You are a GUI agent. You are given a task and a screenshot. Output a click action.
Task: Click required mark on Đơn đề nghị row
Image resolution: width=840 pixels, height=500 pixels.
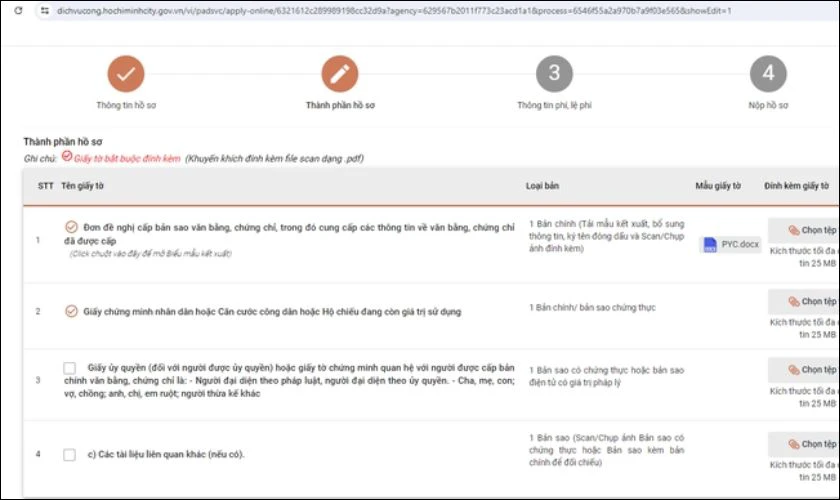(71, 227)
